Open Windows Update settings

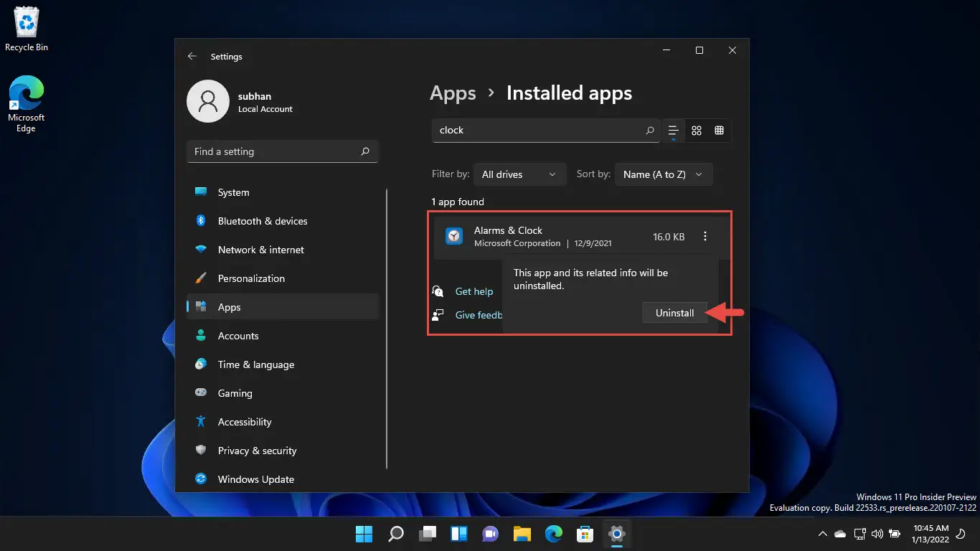282,479
